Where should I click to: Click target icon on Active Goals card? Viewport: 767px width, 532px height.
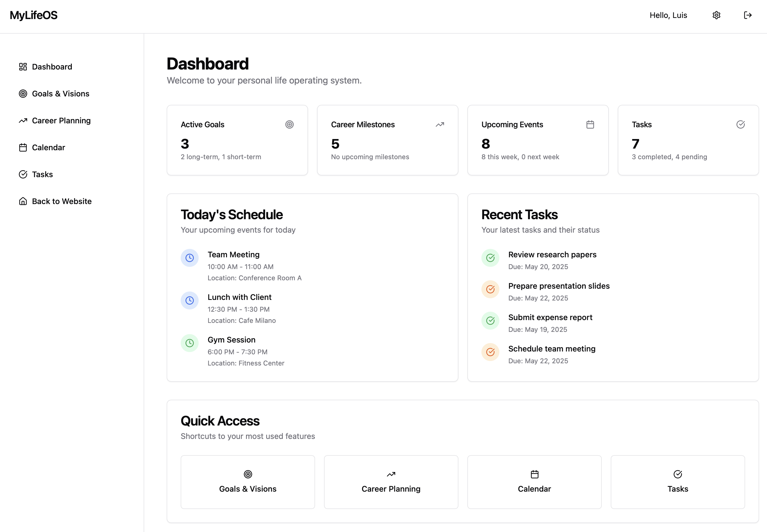pyautogui.click(x=289, y=125)
